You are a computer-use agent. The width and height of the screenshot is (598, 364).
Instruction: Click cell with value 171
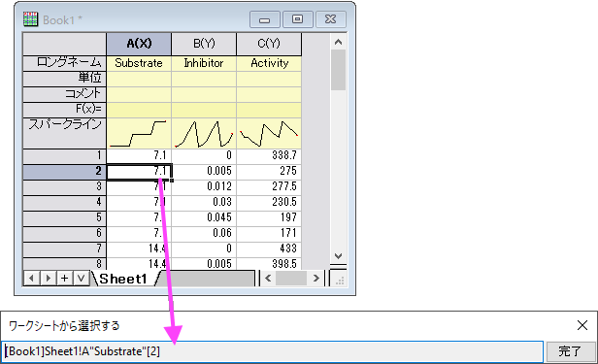(x=269, y=233)
